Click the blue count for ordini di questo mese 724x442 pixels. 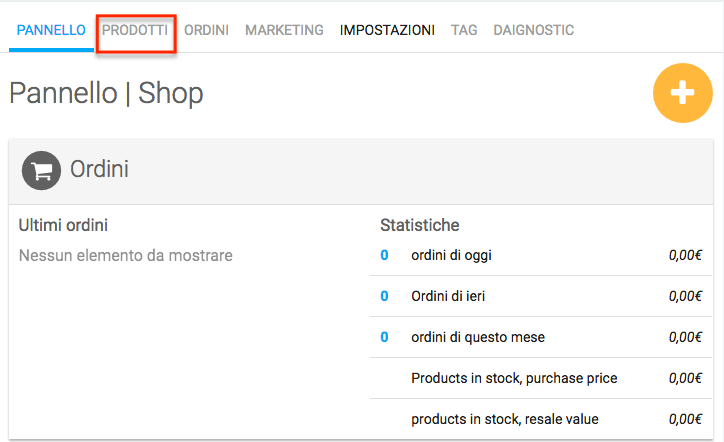tap(384, 338)
